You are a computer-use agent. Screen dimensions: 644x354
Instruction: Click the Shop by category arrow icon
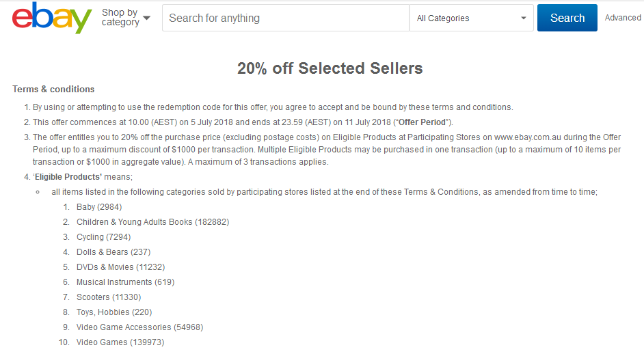146,18
